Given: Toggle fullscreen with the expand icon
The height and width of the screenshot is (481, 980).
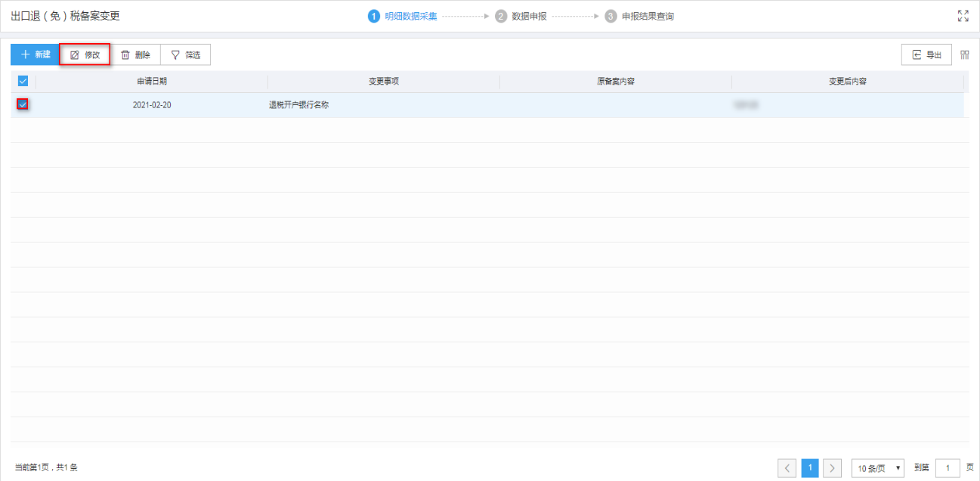Looking at the screenshot, I should pos(963,14).
